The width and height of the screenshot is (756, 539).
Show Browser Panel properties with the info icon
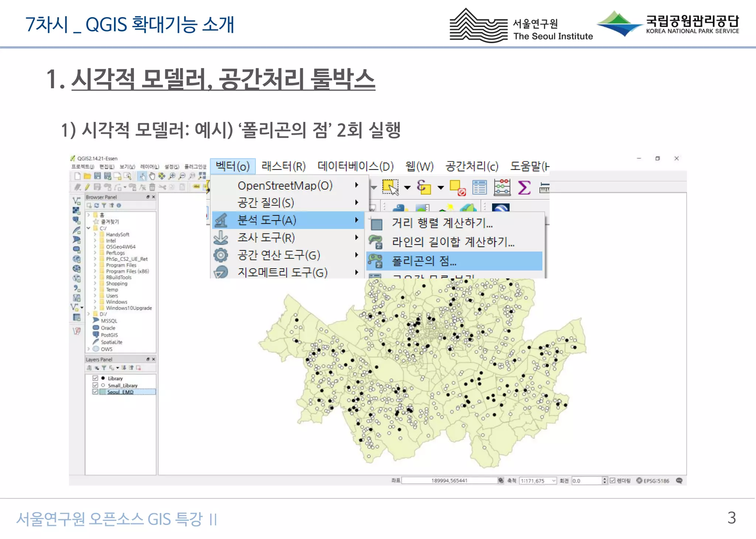(118, 205)
